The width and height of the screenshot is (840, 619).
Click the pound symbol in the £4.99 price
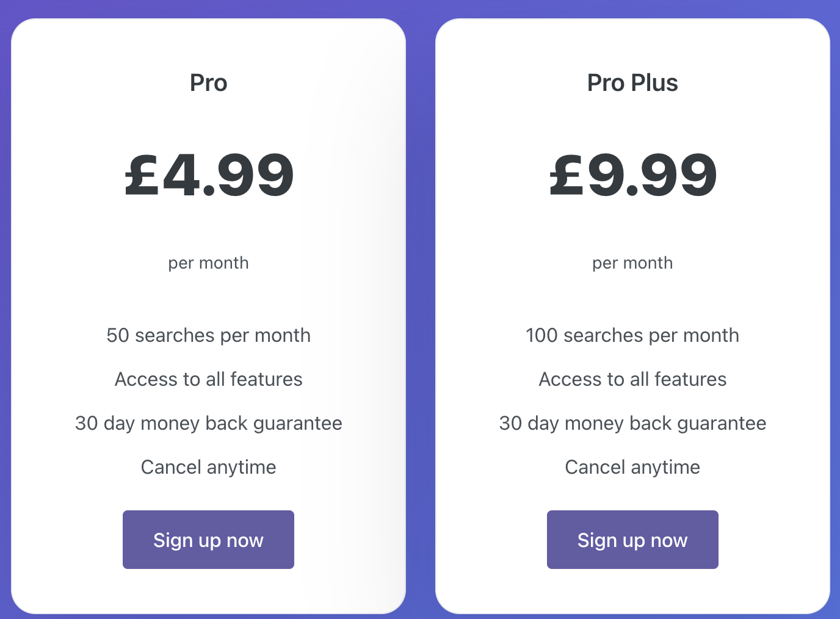(142, 176)
